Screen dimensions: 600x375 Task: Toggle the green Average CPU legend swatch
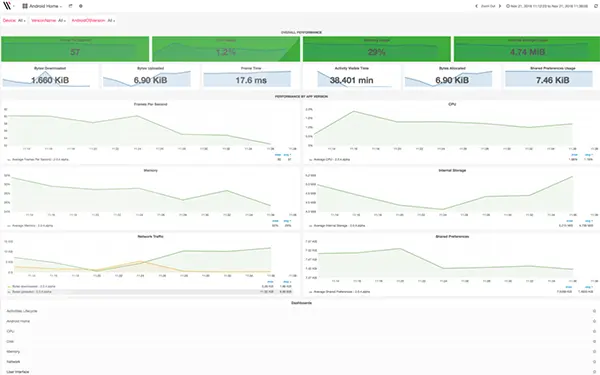click(311, 159)
